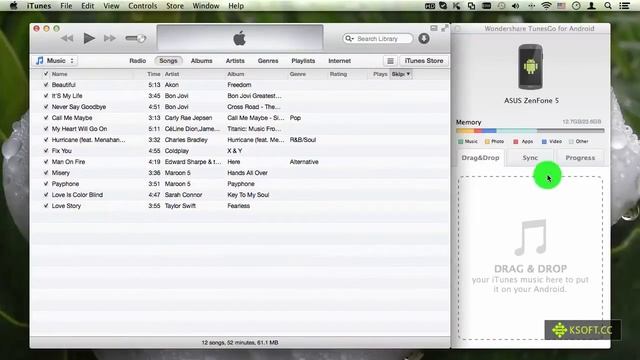The width and height of the screenshot is (640, 360).
Task: Open the Controls menu
Action: pos(142,6)
